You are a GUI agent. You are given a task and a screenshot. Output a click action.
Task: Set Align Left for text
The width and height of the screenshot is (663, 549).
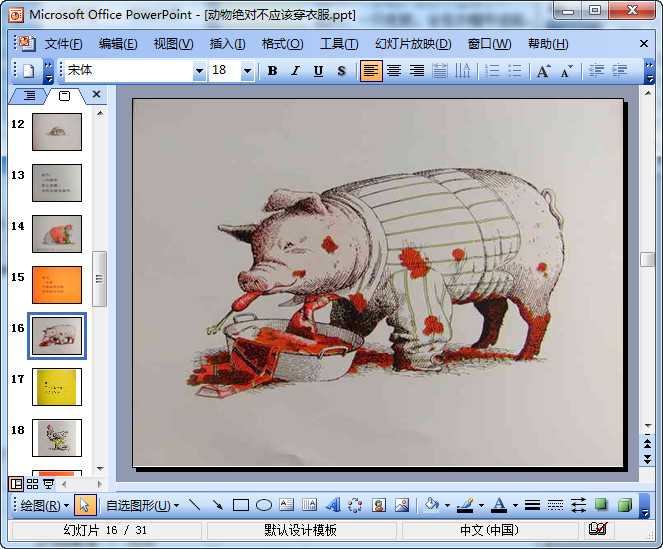(x=371, y=71)
